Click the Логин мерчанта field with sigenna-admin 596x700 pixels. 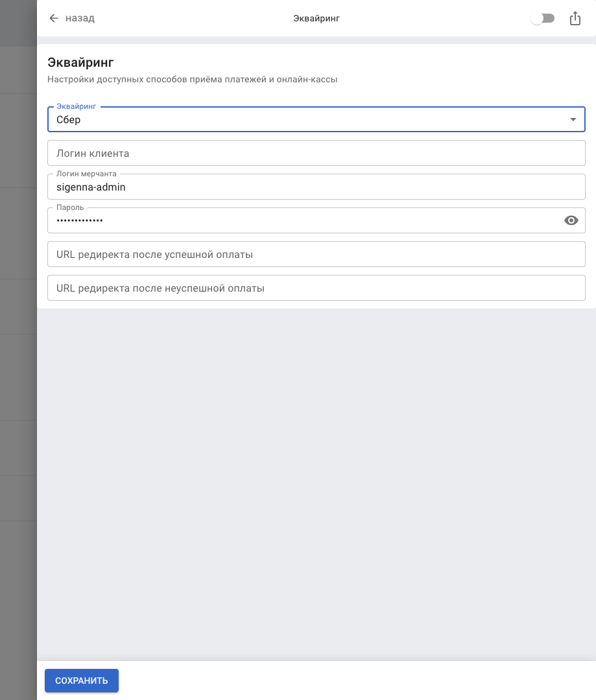[x=316, y=187]
